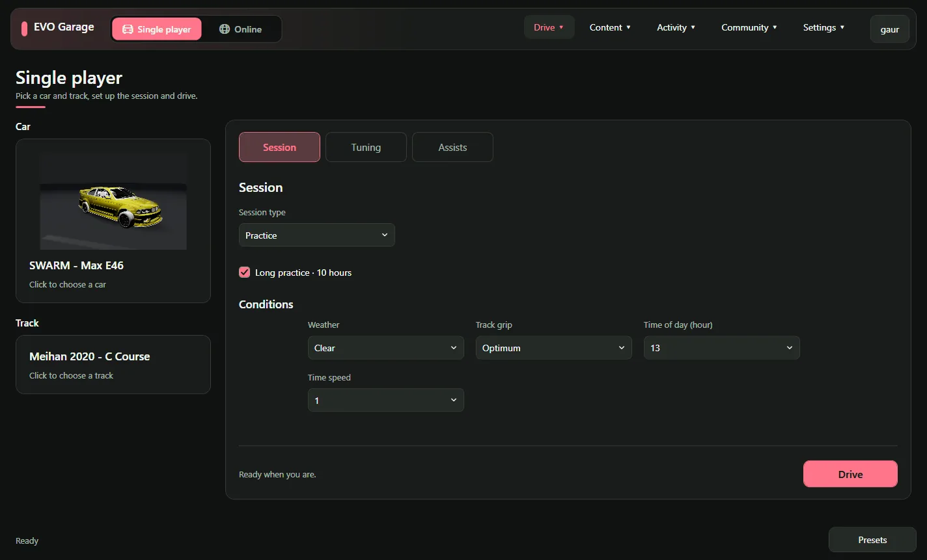
Task: Open the Community menu
Action: 749,27
